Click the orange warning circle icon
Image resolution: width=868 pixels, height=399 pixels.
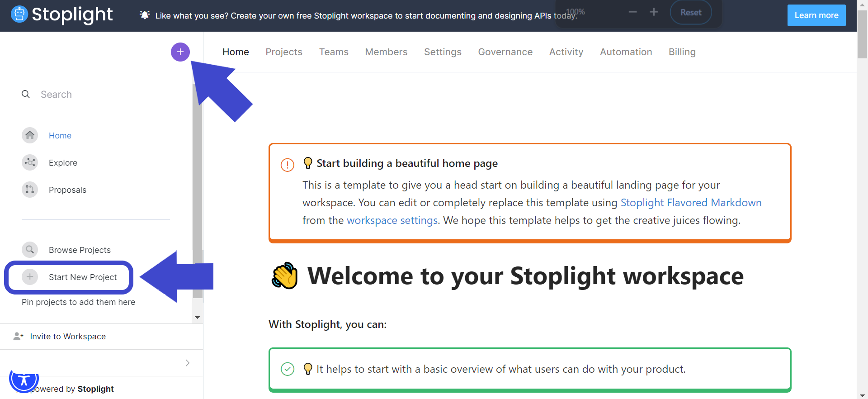[x=288, y=165]
